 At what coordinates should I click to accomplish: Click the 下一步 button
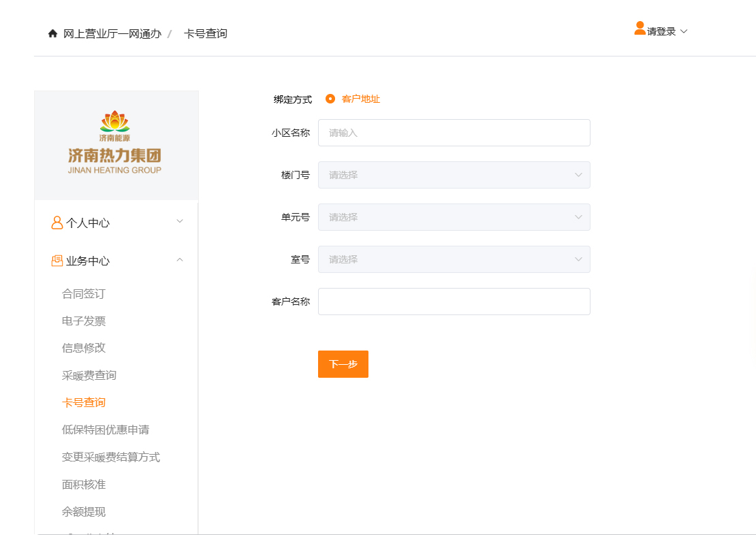pyautogui.click(x=343, y=364)
